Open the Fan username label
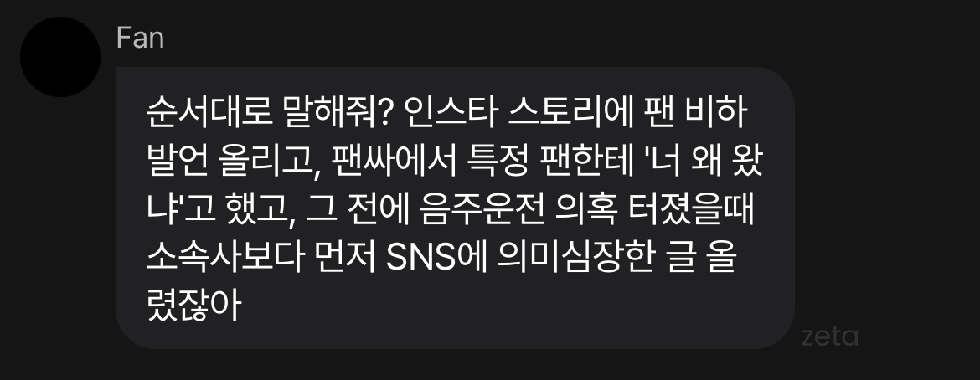 tap(140, 39)
